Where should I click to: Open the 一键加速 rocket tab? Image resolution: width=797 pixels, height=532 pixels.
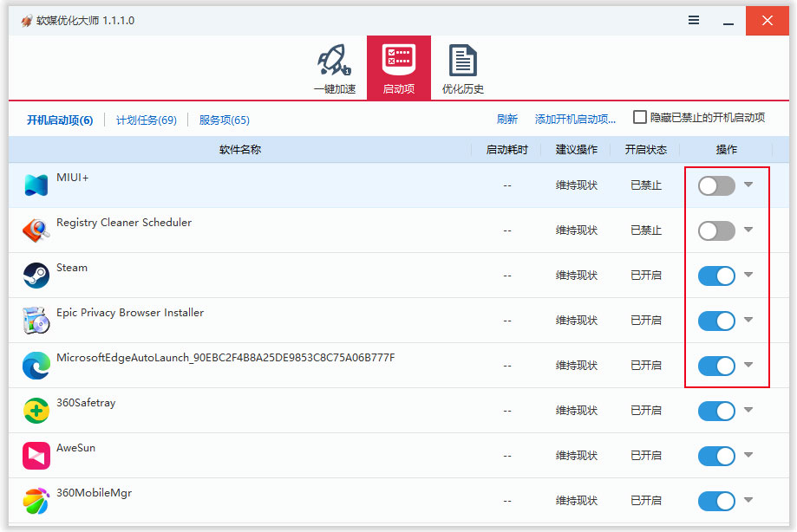[335, 68]
